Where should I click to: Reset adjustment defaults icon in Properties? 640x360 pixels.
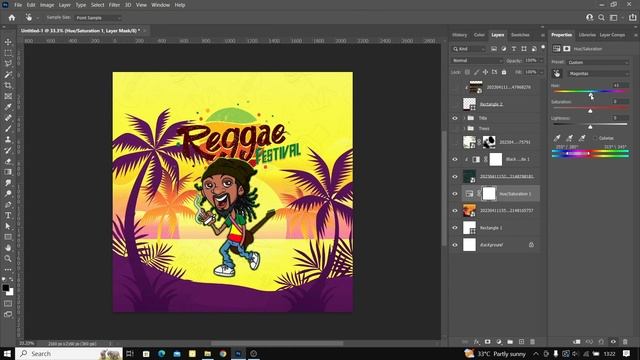click(601, 342)
